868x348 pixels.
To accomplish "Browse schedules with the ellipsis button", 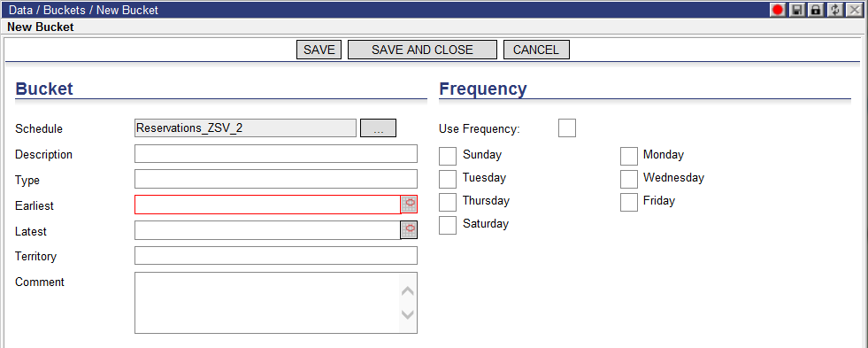I will pos(378,128).
